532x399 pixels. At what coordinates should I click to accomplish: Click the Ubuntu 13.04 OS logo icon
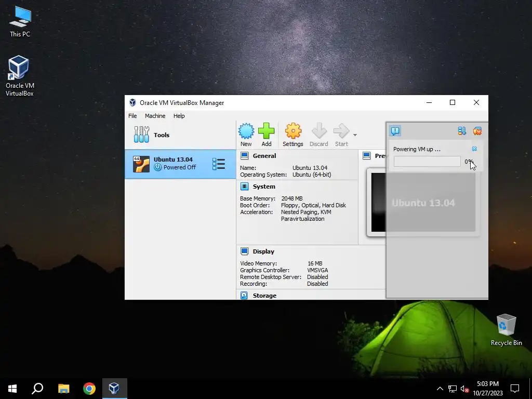point(141,164)
